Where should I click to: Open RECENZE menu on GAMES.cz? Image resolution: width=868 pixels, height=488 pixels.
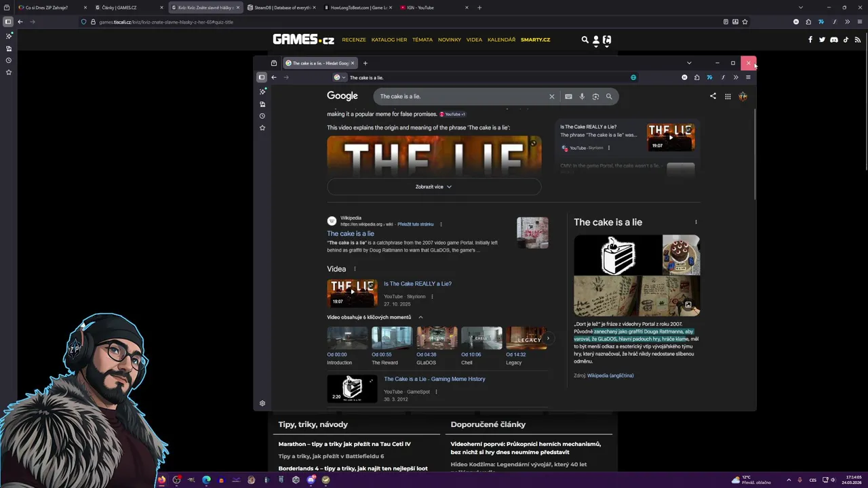[x=354, y=40]
